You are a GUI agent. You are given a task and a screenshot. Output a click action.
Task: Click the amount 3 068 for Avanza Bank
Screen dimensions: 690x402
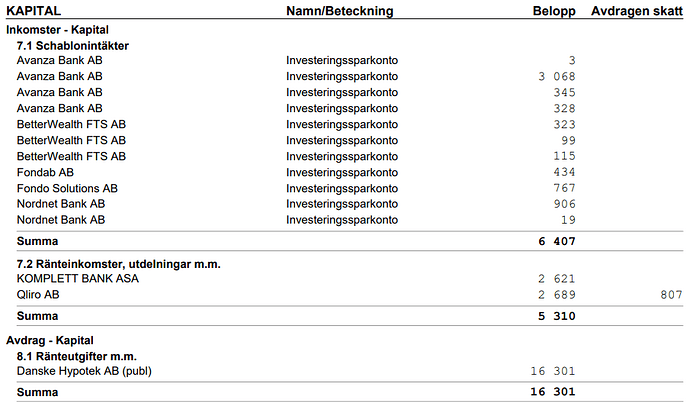pos(557,77)
